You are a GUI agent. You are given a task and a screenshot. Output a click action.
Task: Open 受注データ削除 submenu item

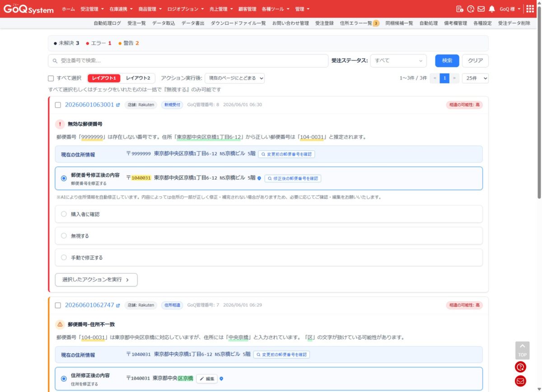tap(514, 23)
